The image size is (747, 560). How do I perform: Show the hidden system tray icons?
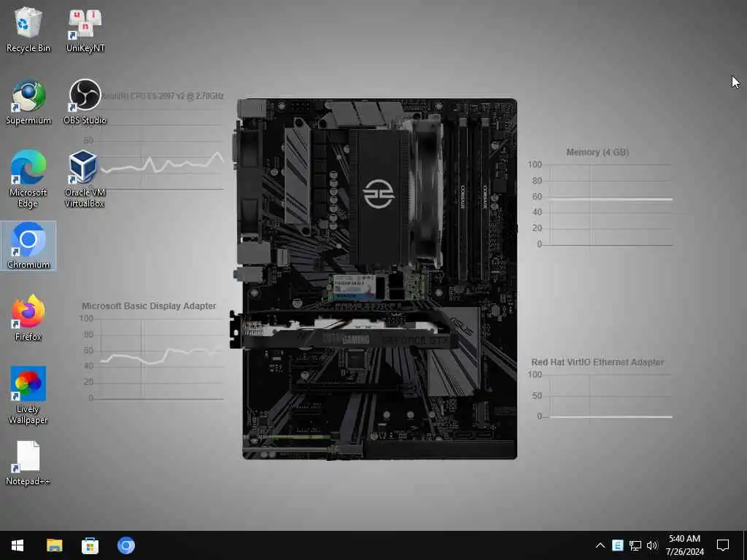click(600, 545)
